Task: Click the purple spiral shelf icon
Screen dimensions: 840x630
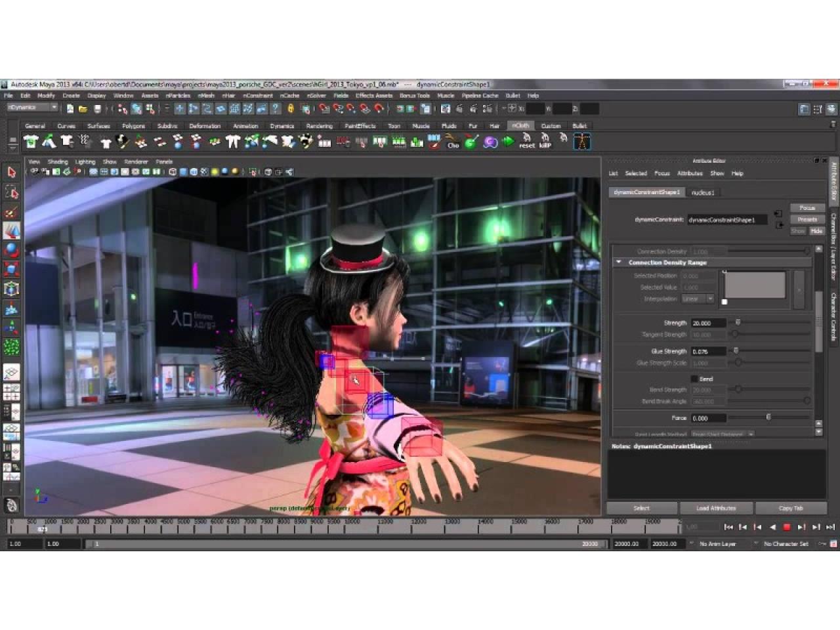Action: [x=490, y=141]
